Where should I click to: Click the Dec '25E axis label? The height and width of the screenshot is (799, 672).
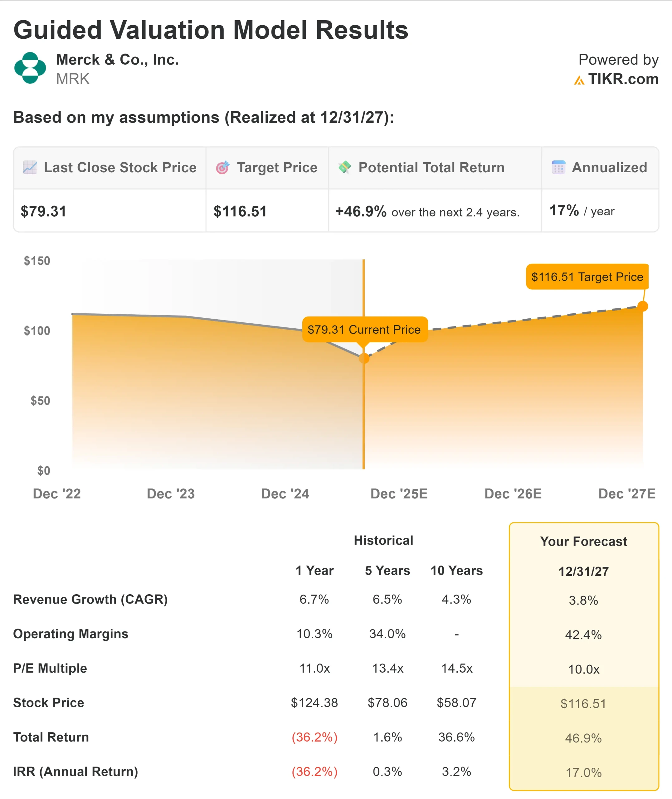click(x=399, y=494)
